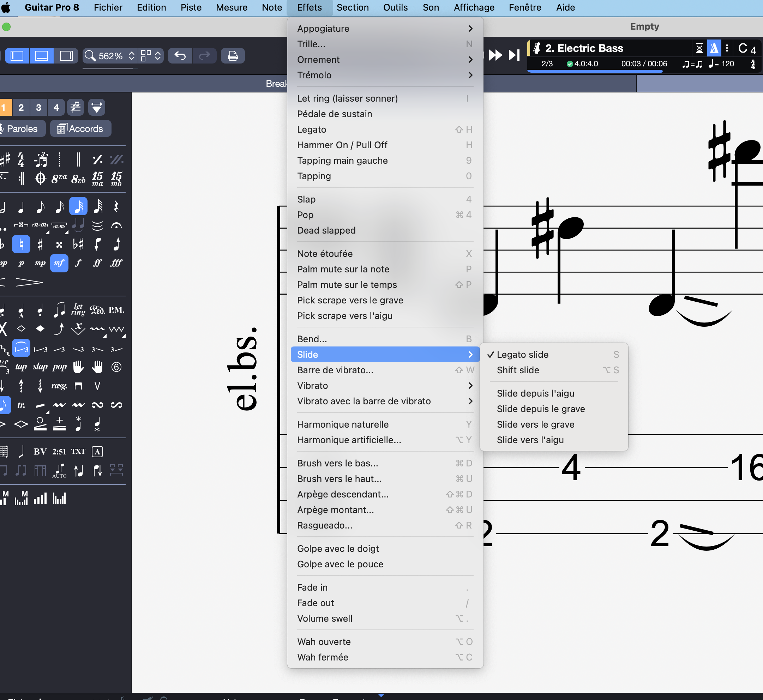Toggle the bottom global view panel

tap(41, 56)
